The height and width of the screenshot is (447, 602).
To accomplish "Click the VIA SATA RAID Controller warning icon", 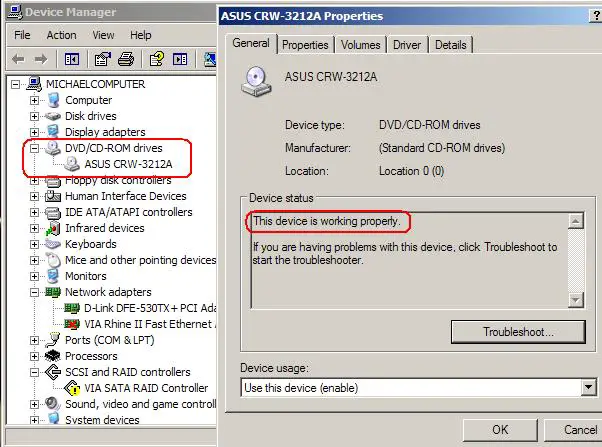I will (72, 388).
